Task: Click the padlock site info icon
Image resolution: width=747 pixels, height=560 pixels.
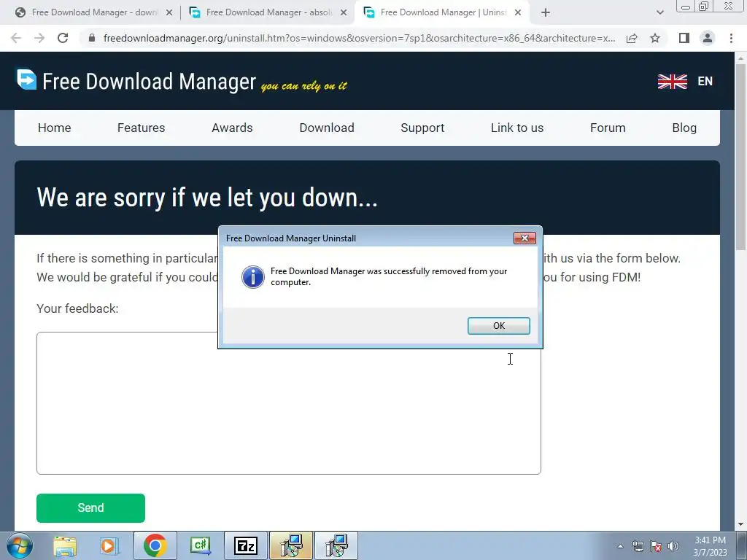Action: tap(92, 38)
